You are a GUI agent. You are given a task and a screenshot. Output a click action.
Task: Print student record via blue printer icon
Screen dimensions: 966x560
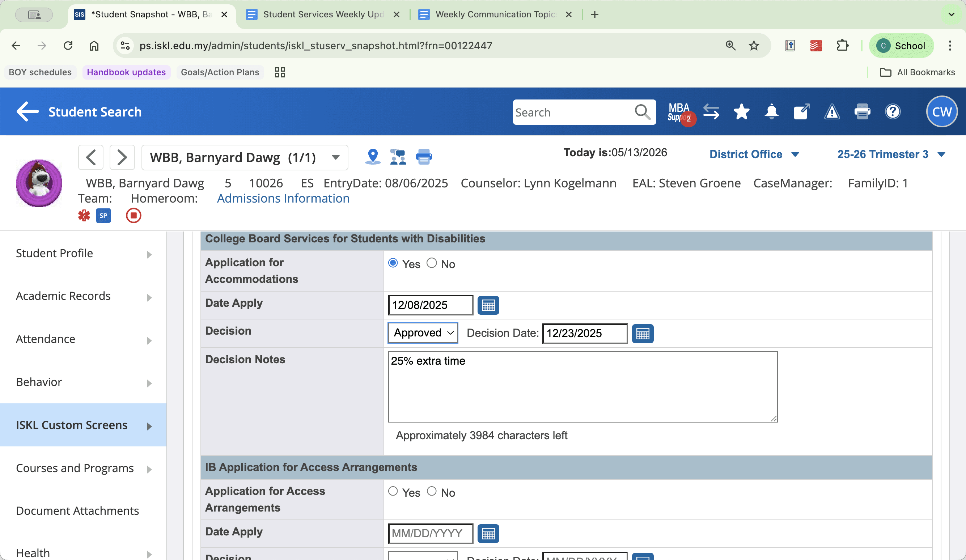coord(424,157)
